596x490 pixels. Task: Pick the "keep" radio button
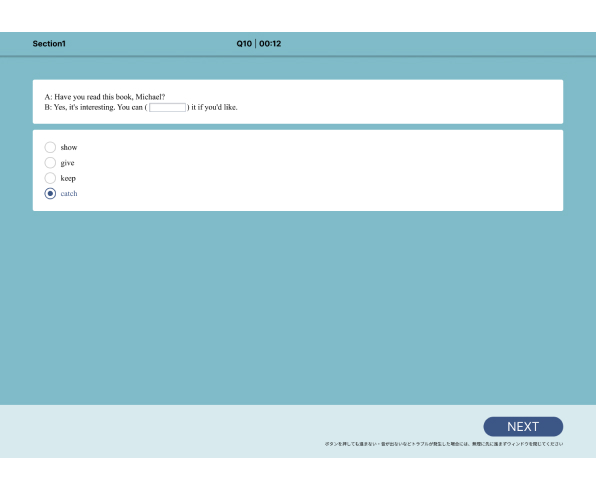pyautogui.click(x=50, y=178)
